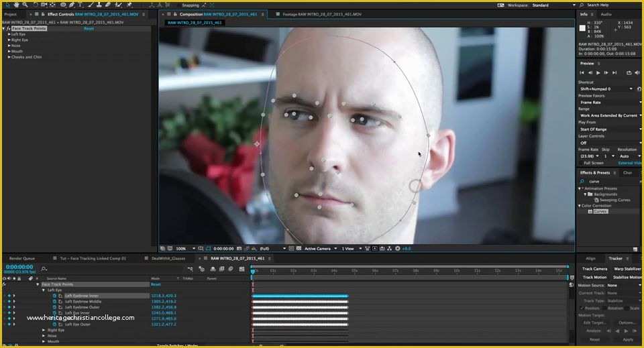Click the Stabilize Motion button
Viewport: 644px width, 348px height.
[x=628, y=278]
